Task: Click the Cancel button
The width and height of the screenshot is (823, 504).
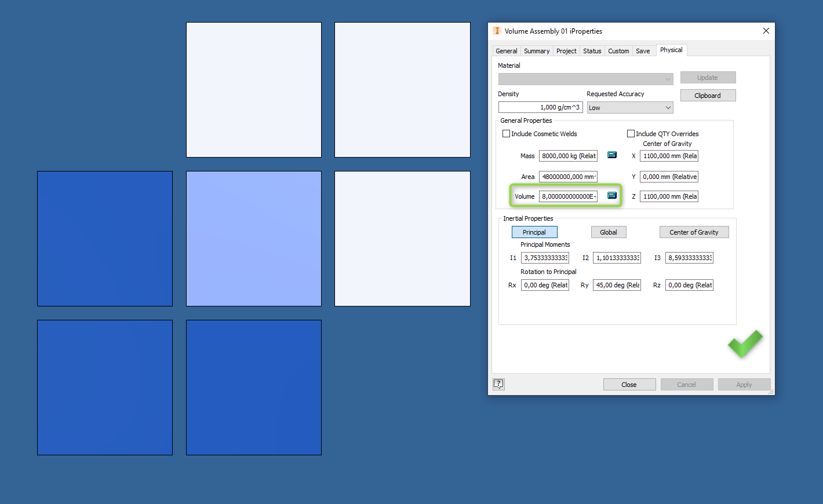Action: (686, 385)
